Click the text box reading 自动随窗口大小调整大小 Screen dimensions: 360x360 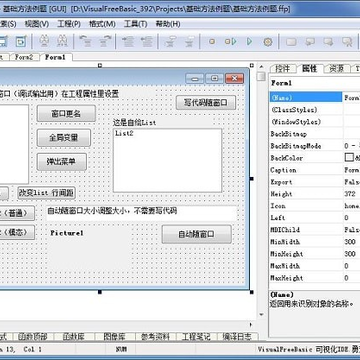[142, 213]
